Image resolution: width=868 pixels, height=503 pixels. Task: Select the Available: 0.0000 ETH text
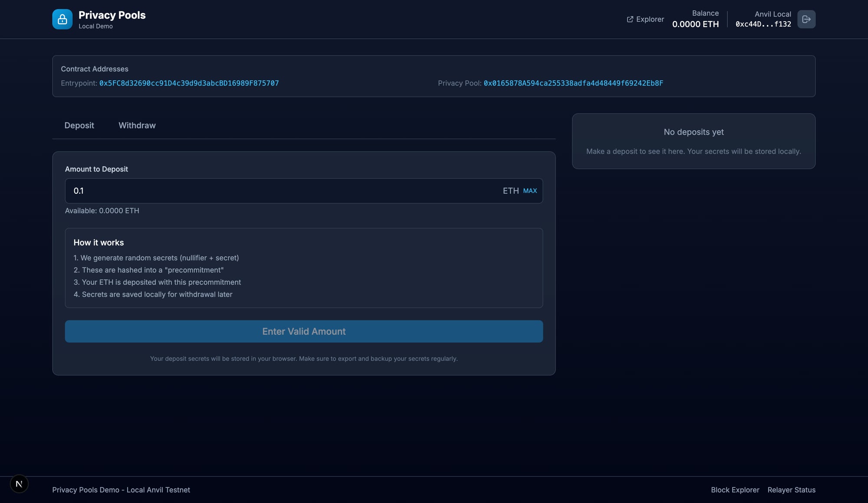102,211
